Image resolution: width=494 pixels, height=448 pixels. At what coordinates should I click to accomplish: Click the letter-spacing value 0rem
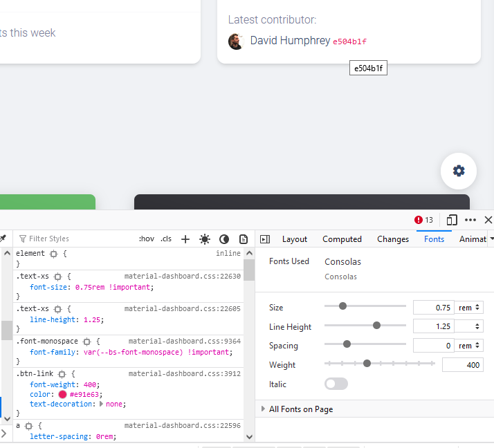click(x=104, y=437)
